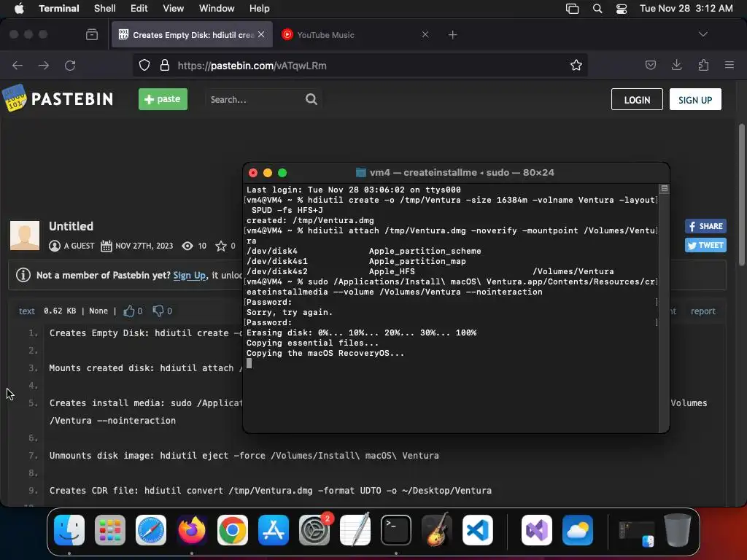747x560 pixels.
Task: Click the guest avatar thumbnail
Action: pos(25,236)
